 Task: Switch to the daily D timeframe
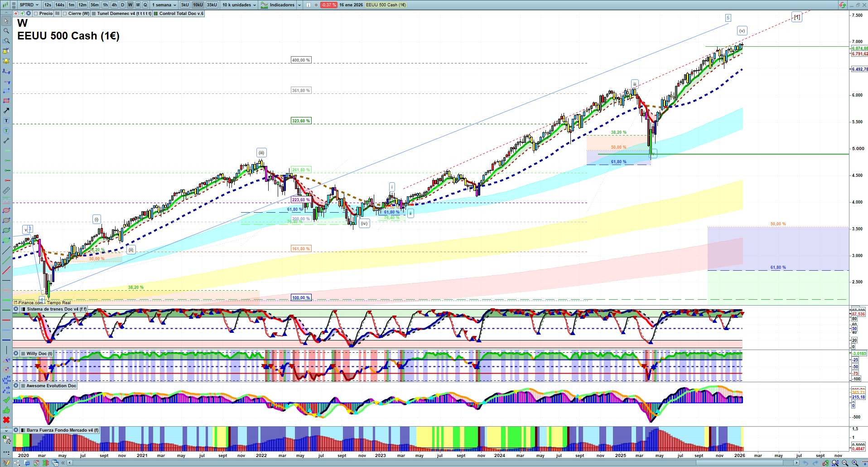(x=122, y=5)
